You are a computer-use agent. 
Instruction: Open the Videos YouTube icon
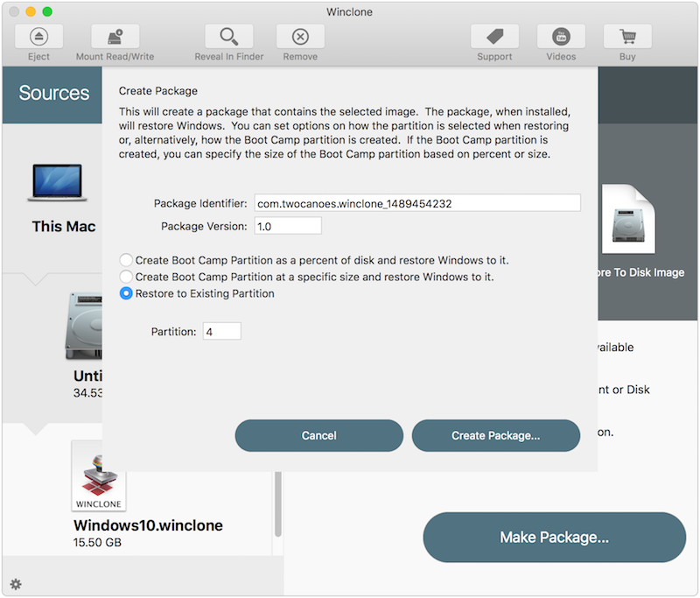pos(561,37)
